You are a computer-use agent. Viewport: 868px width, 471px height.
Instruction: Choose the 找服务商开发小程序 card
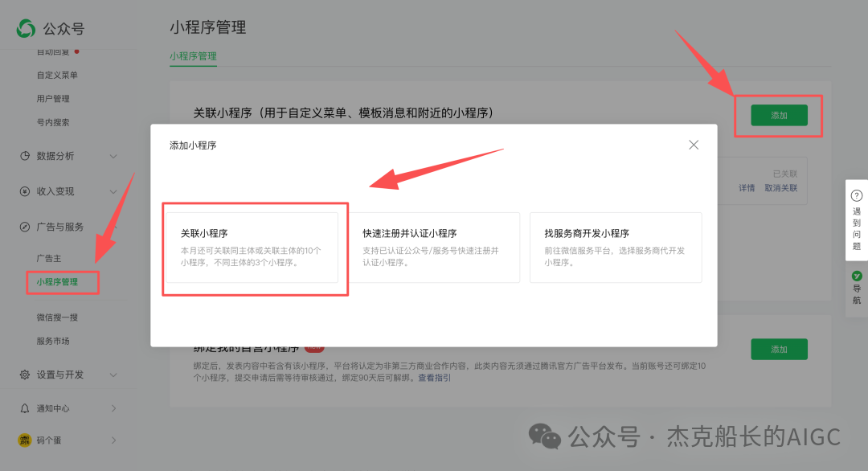(616, 248)
